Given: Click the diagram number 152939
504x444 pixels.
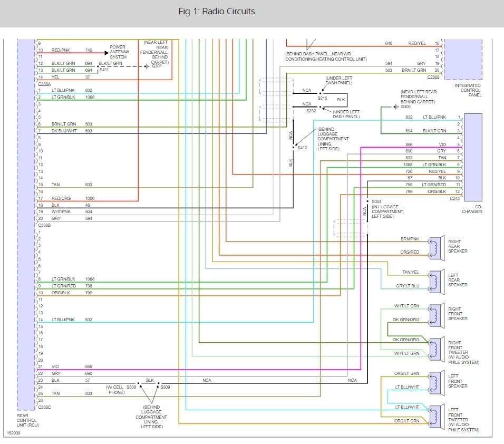Looking at the screenshot, I should tap(14, 433).
